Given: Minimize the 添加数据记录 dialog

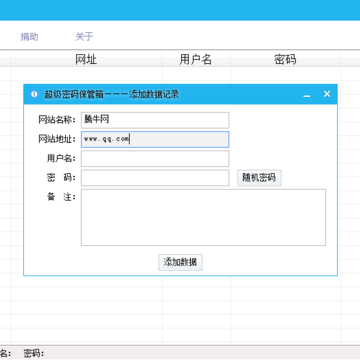Looking at the screenshot, I should 307,96.
